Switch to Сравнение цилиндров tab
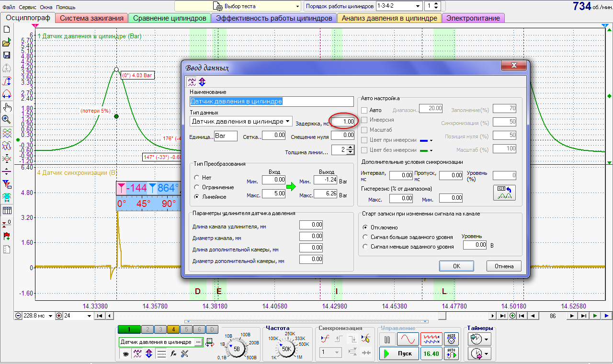613x364 pixels. pyautogui.click(x=170, y=18)
